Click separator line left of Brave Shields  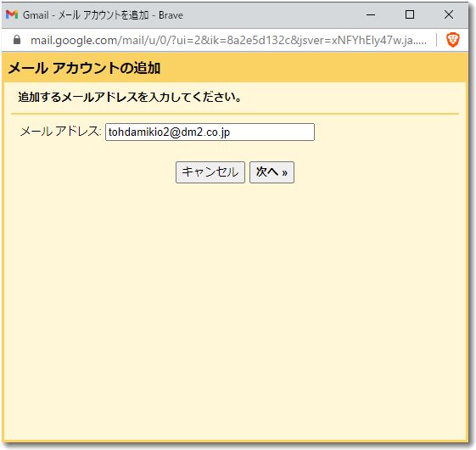(x=436, y=40)
